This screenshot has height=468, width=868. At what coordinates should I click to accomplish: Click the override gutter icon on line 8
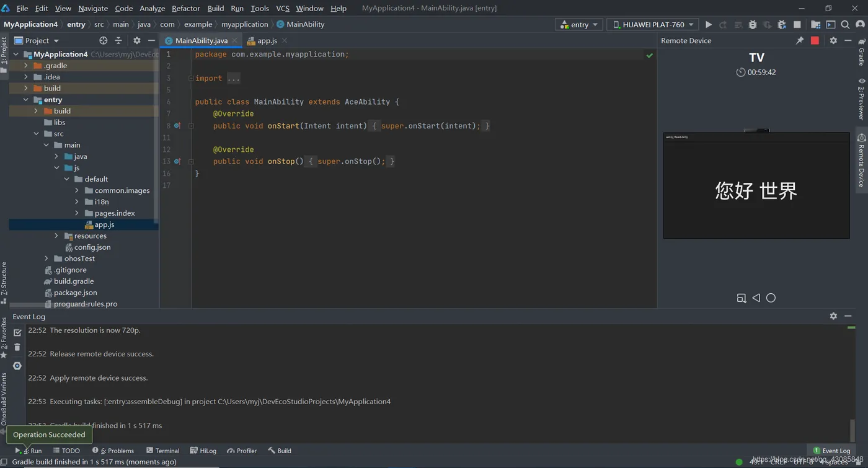click(x=177, y=126)
